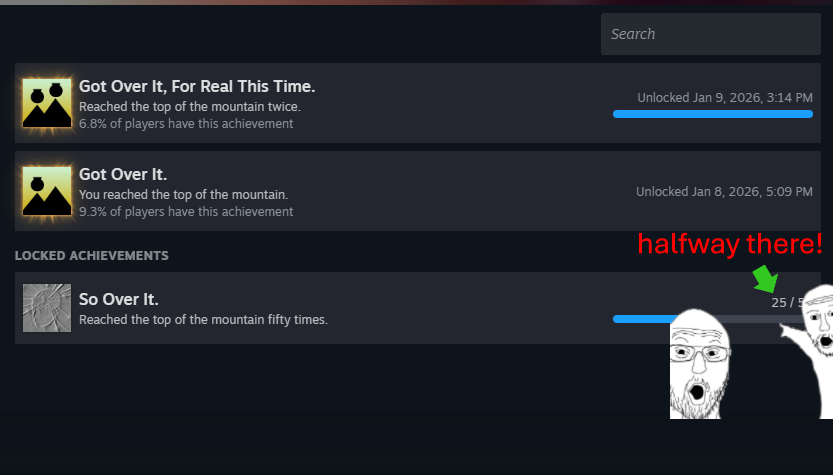
Task: Click the "9.3% of players" statistic text
Action: [x=186, y=212]
